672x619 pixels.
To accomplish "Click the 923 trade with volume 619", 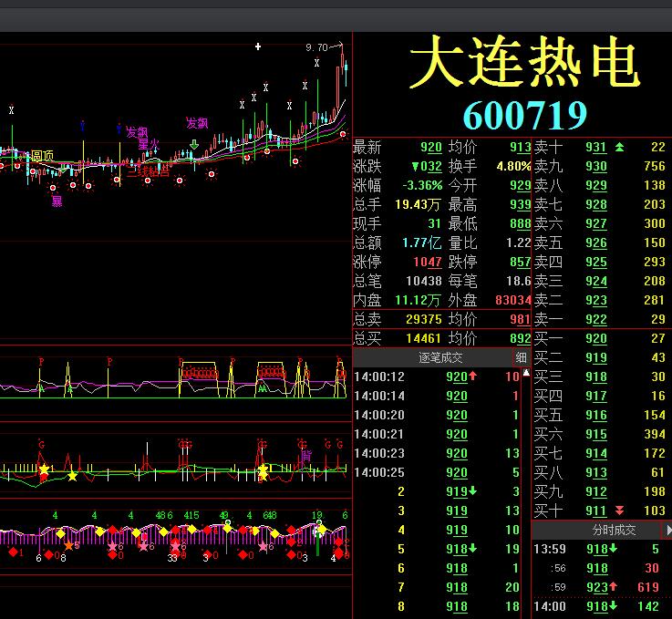I will click(601, 587).
